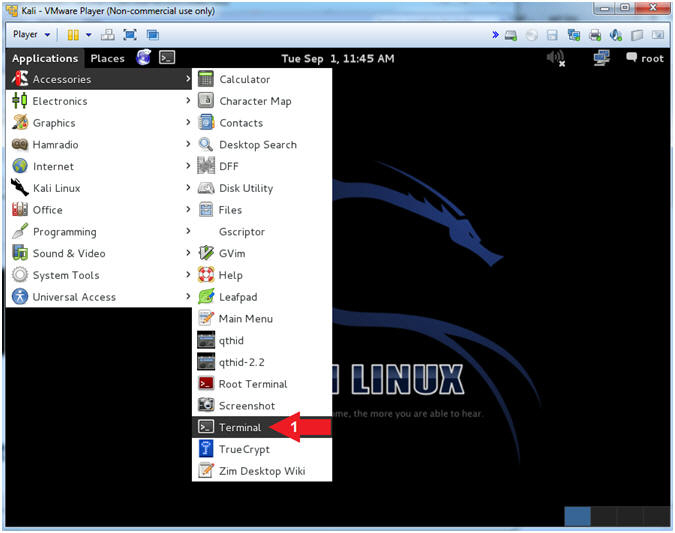Click VMware printer device icon
This screenshot has height=533, width=675.
click(x=595, y=35)
